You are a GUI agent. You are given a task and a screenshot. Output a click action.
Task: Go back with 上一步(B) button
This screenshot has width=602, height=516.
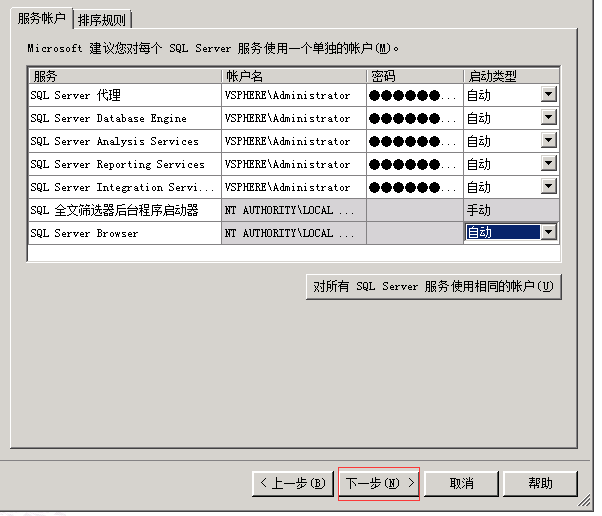tap(293, 483)
